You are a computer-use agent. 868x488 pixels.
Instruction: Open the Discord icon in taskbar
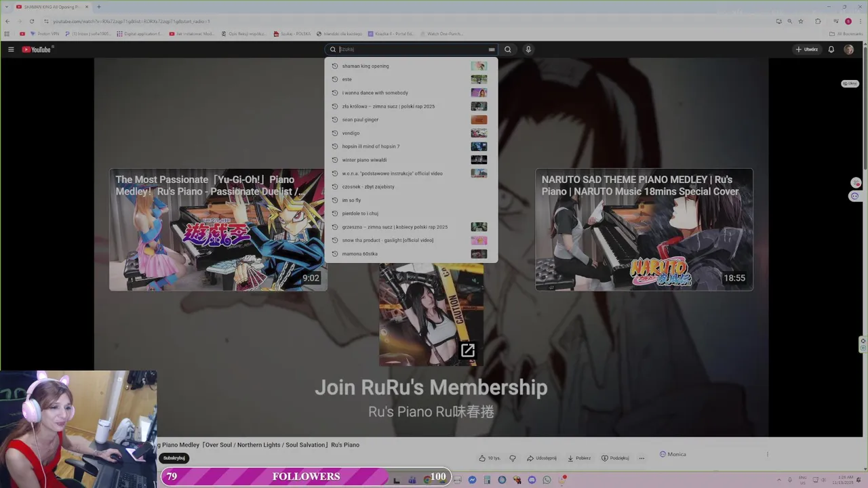pyautogui.click(x=532, y=480)
